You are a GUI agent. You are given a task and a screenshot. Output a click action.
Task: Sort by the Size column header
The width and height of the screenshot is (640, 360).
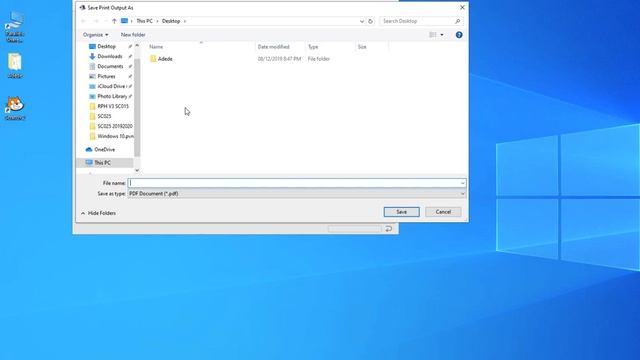(x=362, y=47)
